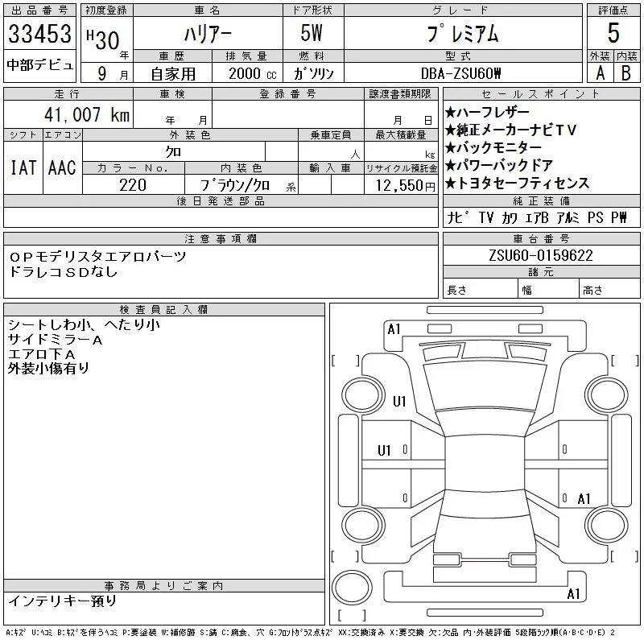Click the color number 220 field
Viewport: 644px width, 644px height.
tap(133, 185)
